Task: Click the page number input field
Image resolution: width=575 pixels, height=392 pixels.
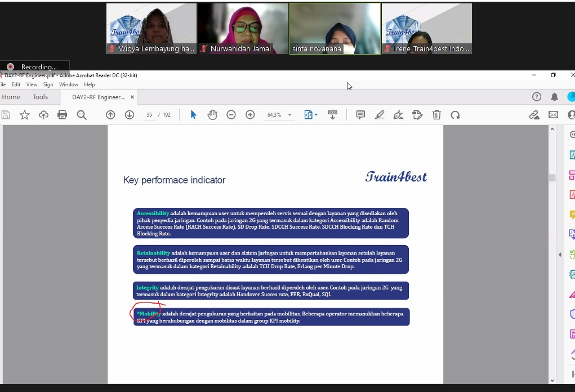Action: [x=149, y=115]
